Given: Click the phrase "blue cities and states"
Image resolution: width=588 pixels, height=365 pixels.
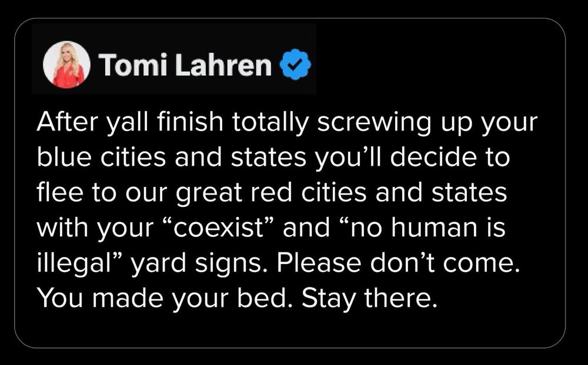Looking at the screenshot, I should [171, 157].
